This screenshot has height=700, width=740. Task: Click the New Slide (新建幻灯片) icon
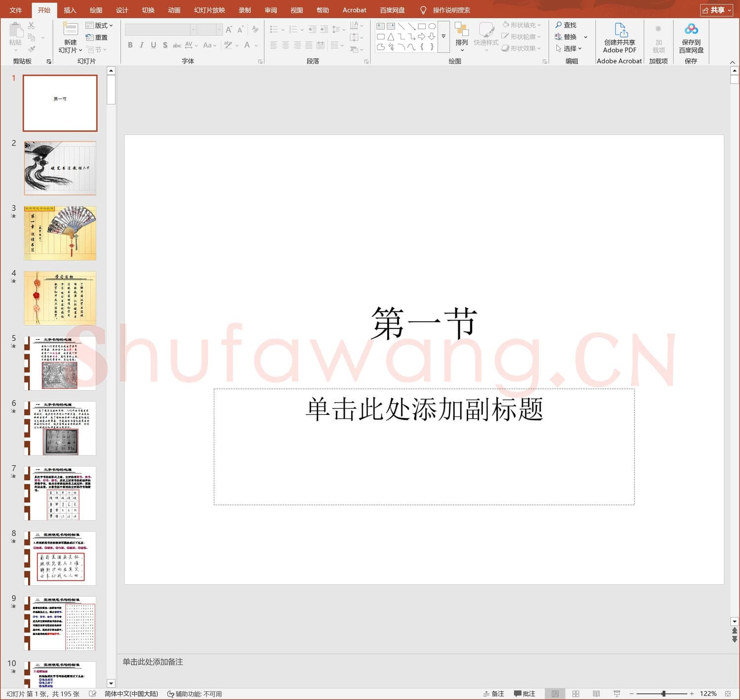70,29
